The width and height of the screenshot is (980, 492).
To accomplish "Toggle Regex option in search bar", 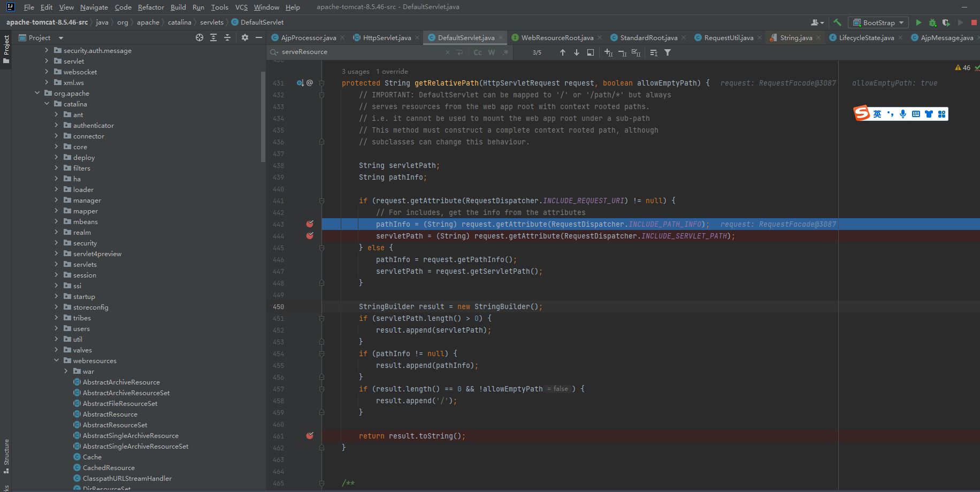I will [505, 52].
